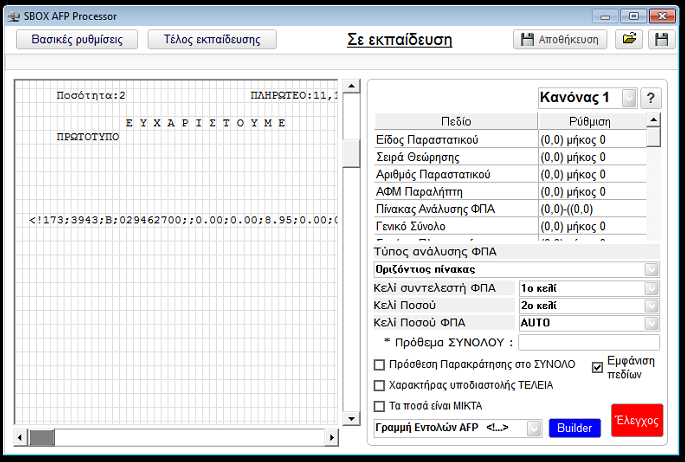Open Βασικές ρυθμίσεις settings
Viewport: 685px width, 462px height.
coord(77,39)
